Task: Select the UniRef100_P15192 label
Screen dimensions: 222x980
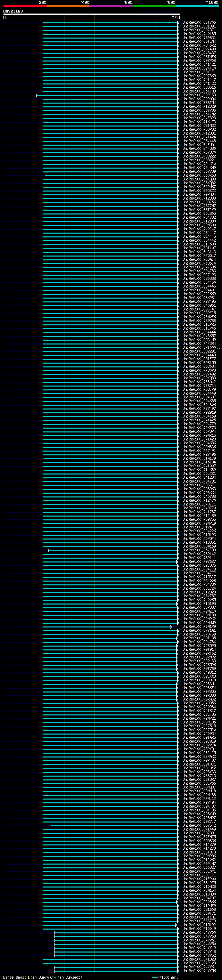Action: tap(199, 925)
